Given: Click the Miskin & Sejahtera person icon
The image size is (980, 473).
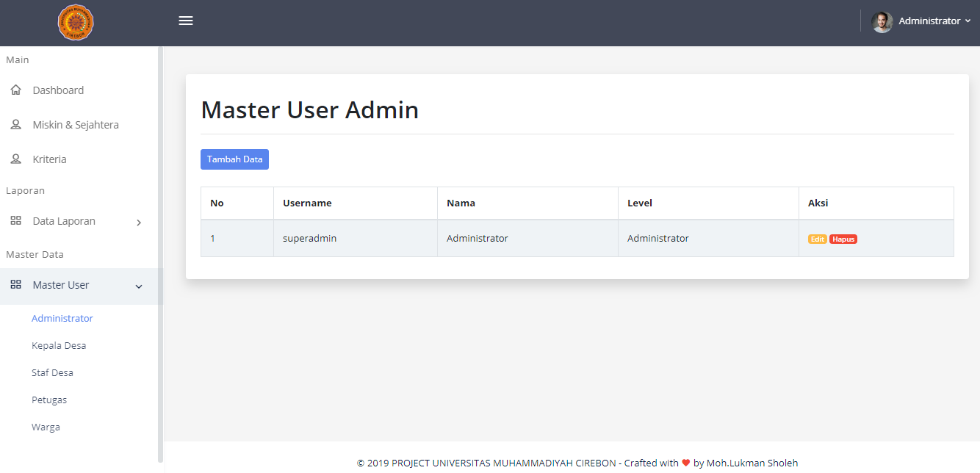Looking at the screenshot, I should click(15, 123).
